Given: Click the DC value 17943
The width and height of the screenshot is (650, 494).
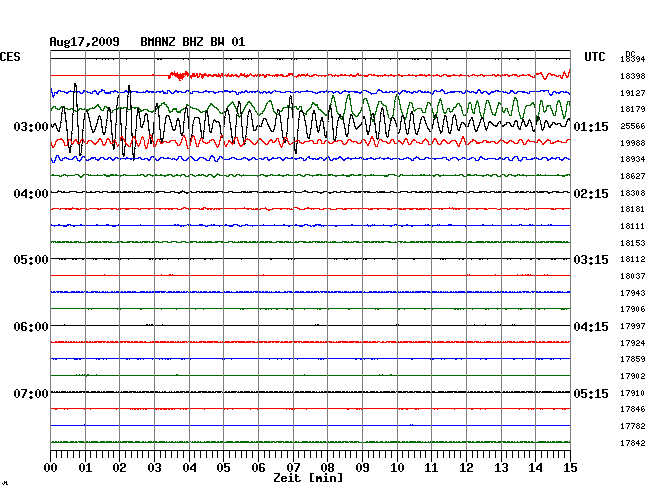Looking at the screenshot, I should (633, 293).
